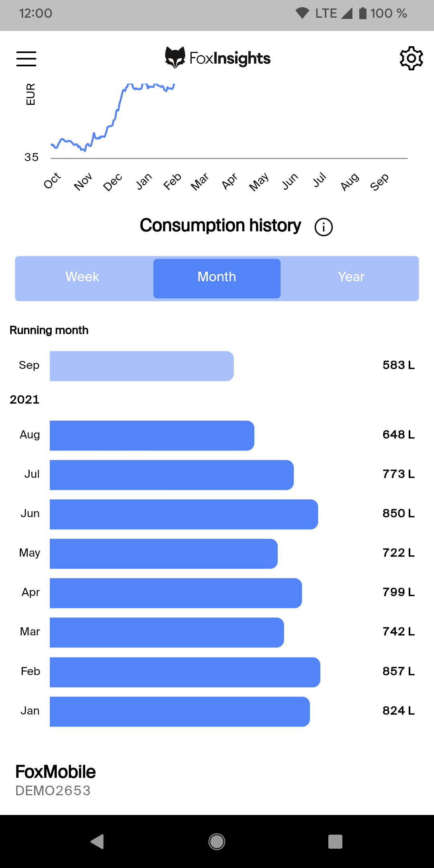Show Consumption history info icon
Image resolution: width=434 pixels, height=868 pixels.
coord(323,227)
